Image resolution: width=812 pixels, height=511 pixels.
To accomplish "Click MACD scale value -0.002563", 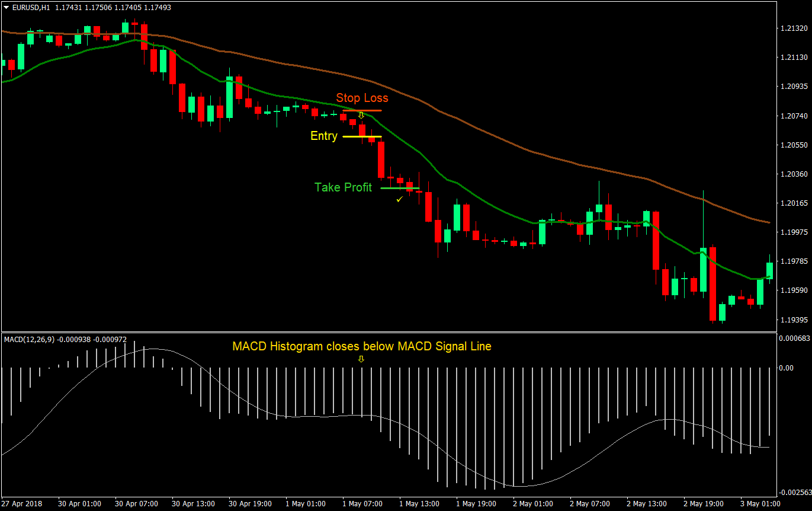I will [794, 493].
